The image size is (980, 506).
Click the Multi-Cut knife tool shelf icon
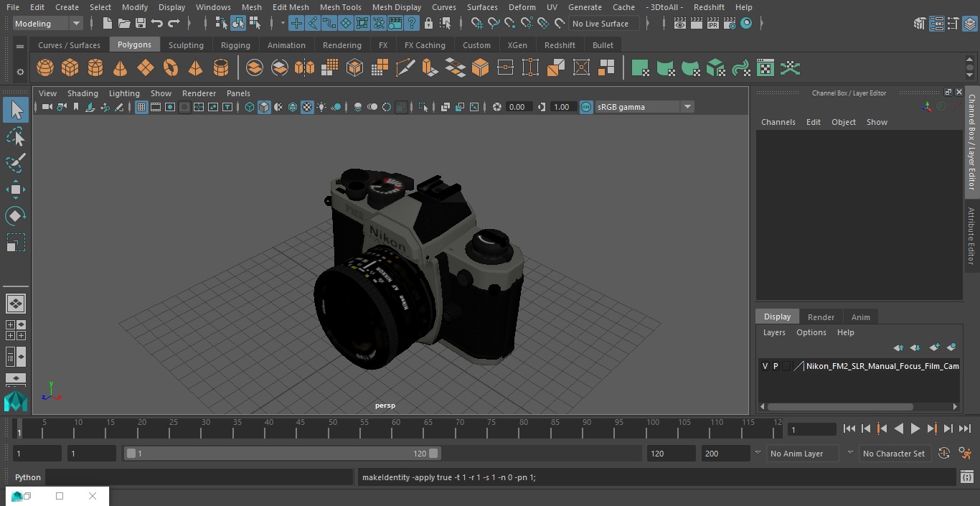(x=405, y=68)
